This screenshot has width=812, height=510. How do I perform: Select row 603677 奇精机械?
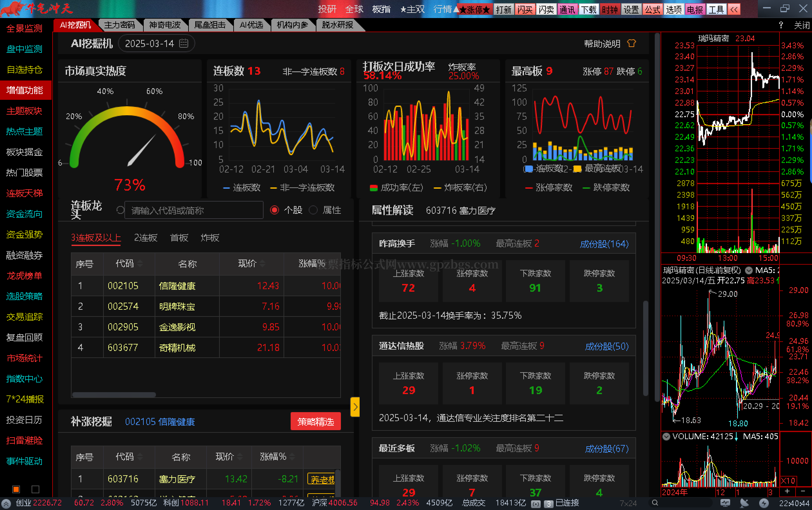[x=206, y=347]
